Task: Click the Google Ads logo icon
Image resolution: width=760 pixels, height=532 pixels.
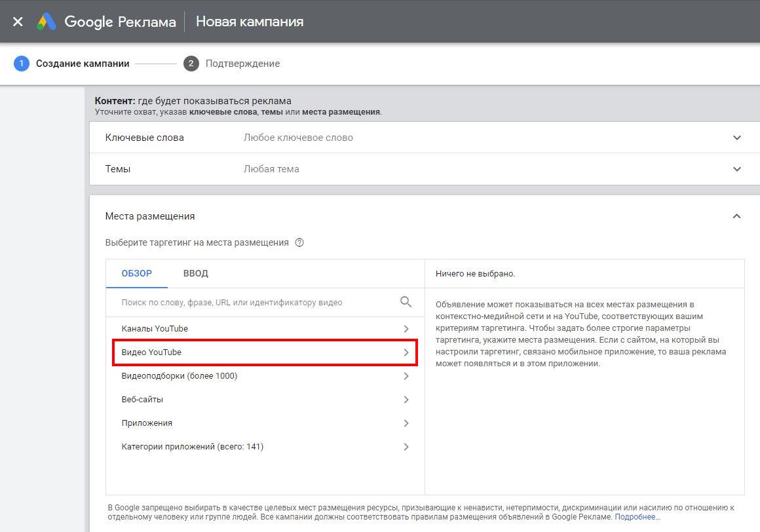Action: tap(47, 22)
